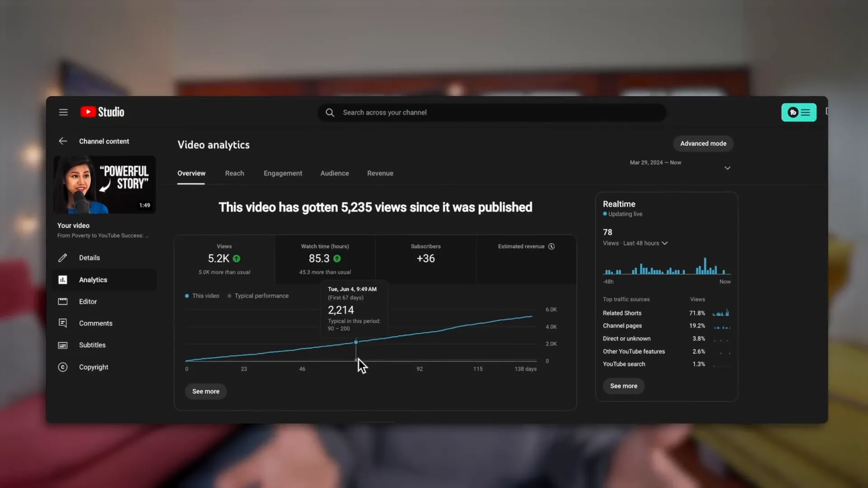Click the Estimated revenue info icon
Screen dimensions: 868x488
(x=552, y=246)
